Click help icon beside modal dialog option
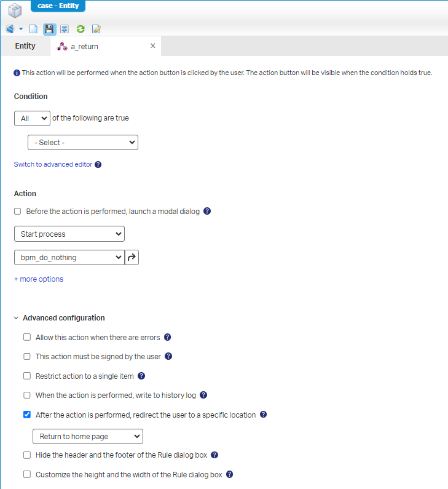The image size is (448, 489). 207,211
